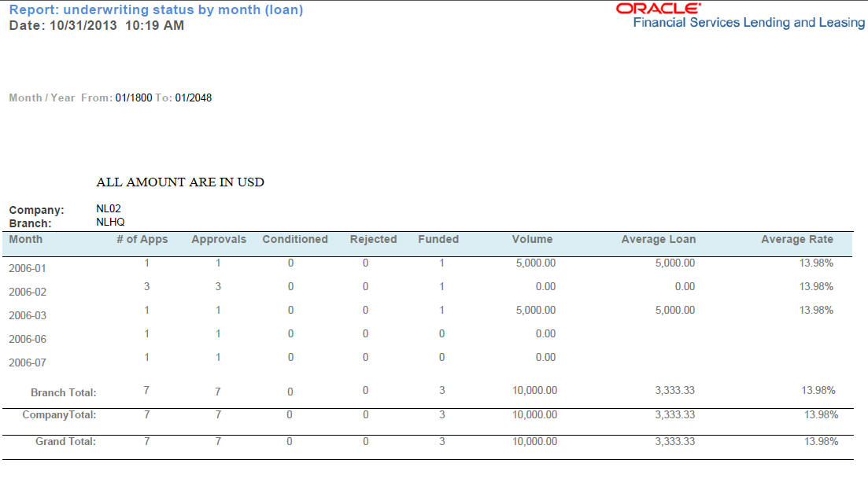Click Average Rate '13.98%' for 2006-02

click(816, 287)
